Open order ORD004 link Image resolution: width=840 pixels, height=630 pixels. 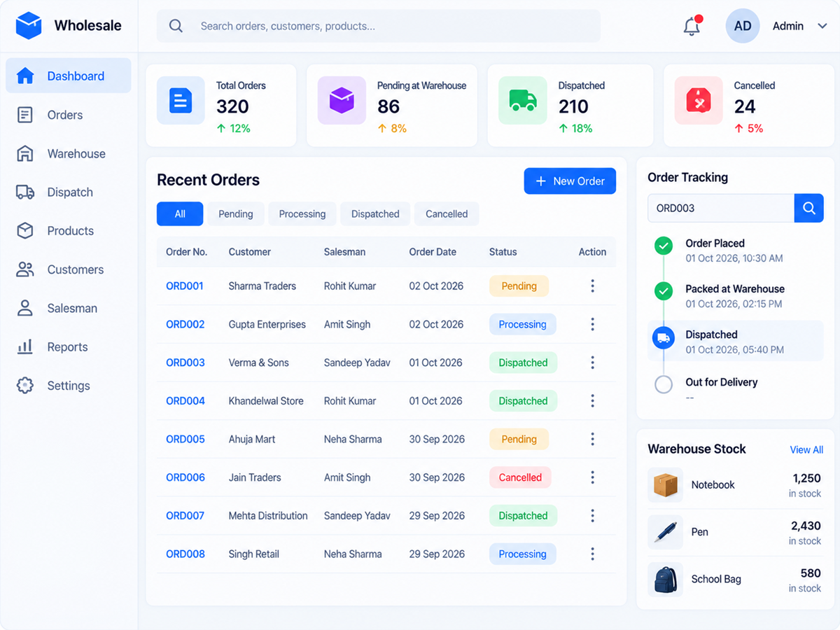(x=185, y=400)
